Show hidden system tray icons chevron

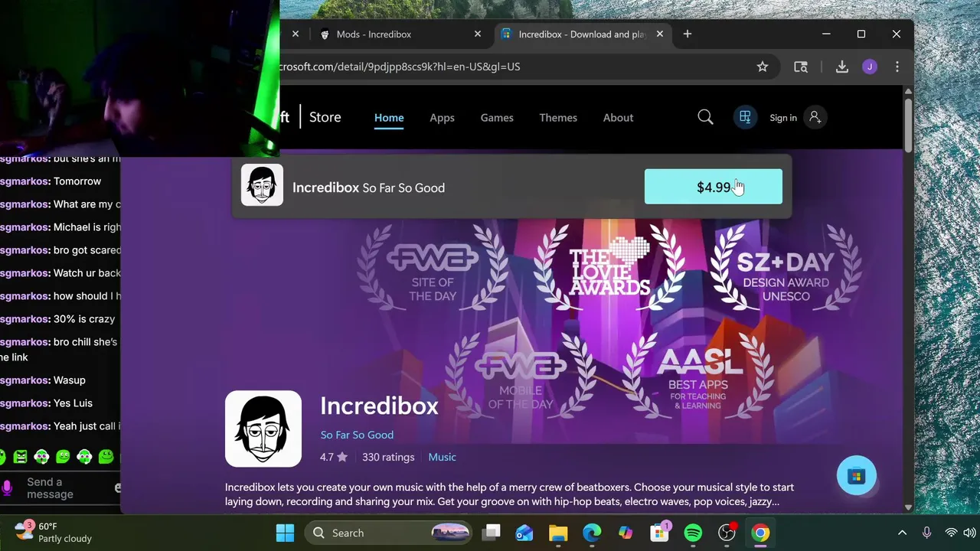coord(902,533)
